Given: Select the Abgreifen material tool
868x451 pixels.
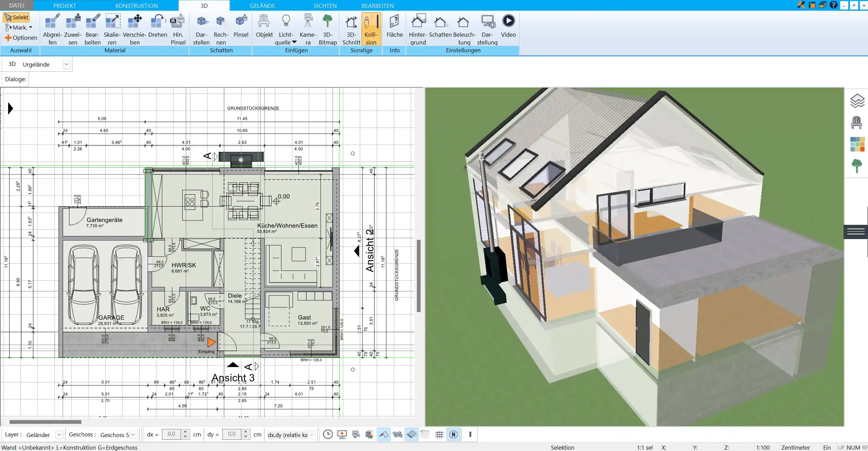Looking at the screenshot, I should [x=52, y=30].
